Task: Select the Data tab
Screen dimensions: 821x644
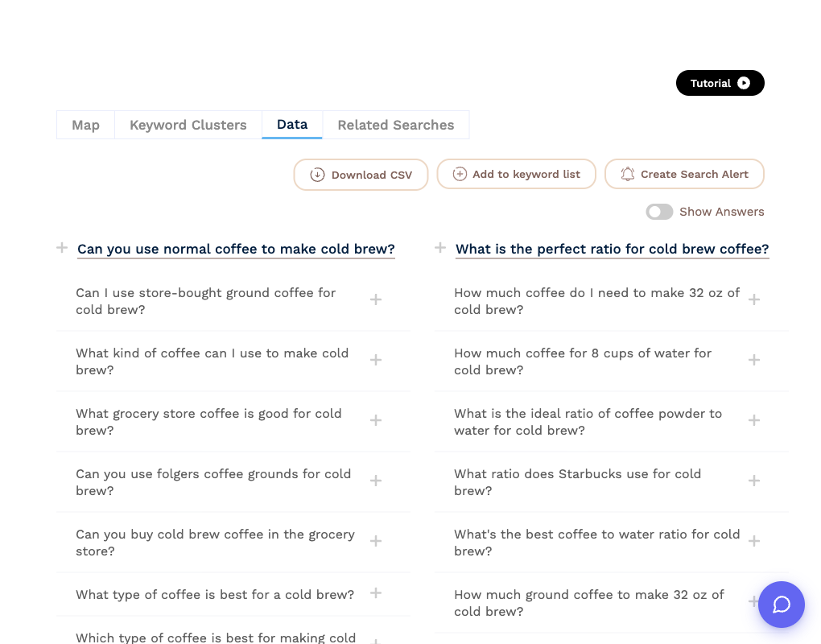Action: [292, 125]
